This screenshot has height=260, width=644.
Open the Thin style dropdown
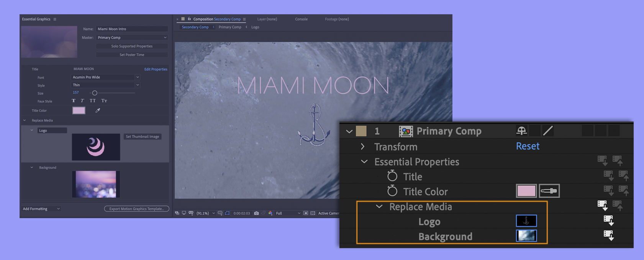pyautogui.click(x=106, y=85)
